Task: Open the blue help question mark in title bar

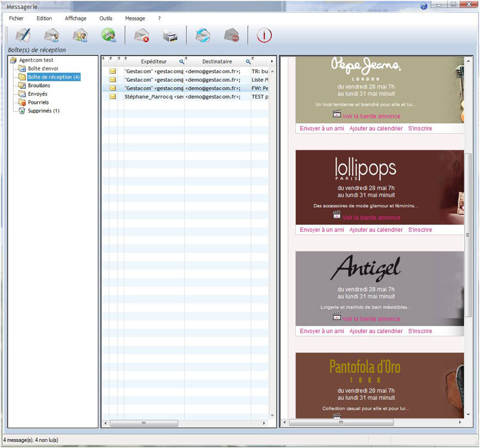Action: 424,6
